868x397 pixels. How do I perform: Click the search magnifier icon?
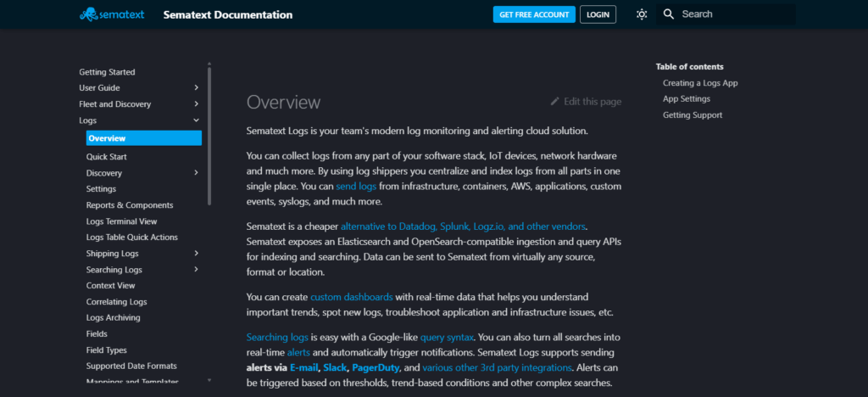tap(669, 14)
